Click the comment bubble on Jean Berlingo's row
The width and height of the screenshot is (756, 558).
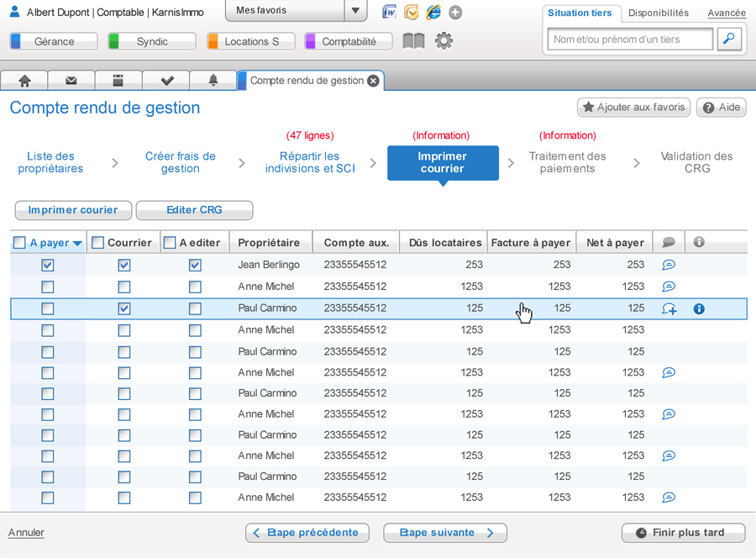click(x=668, y=265)
